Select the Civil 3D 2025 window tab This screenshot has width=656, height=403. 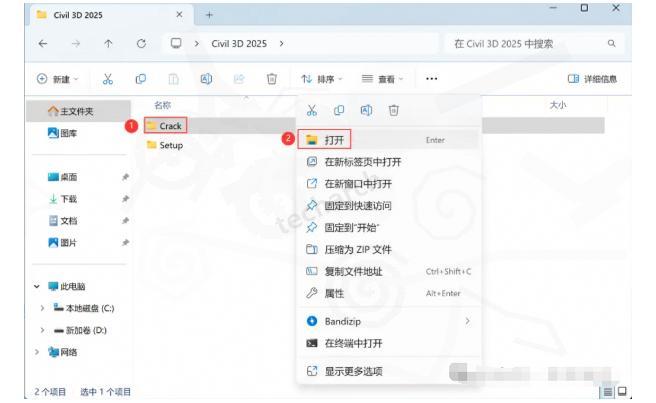[111, 15]
